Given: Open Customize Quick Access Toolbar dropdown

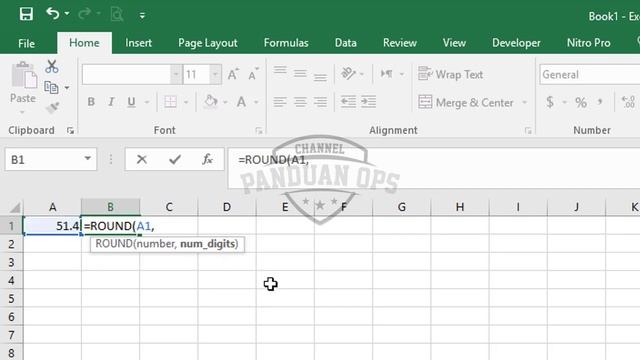Looking at the screenshot, I should point(142,16).
